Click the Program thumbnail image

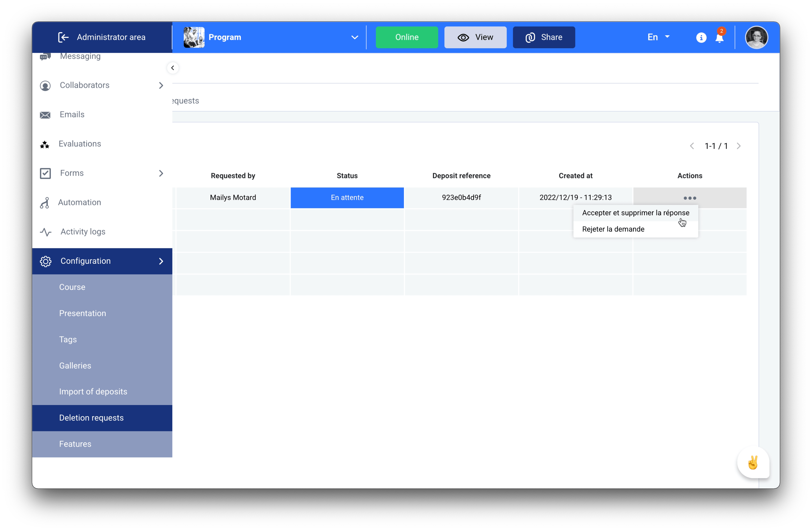coord(194,37)
